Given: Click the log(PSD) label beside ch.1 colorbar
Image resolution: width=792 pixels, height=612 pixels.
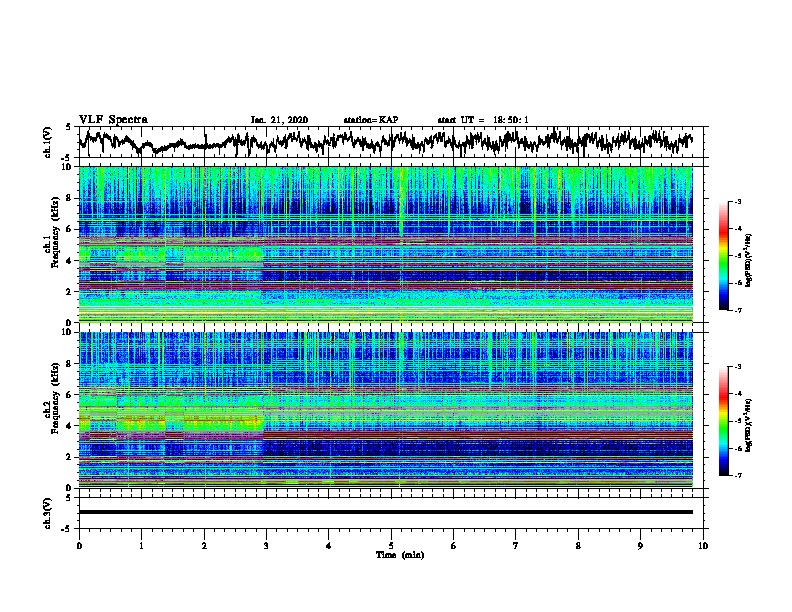Looking at the screenshot, I should coord(749,261).
